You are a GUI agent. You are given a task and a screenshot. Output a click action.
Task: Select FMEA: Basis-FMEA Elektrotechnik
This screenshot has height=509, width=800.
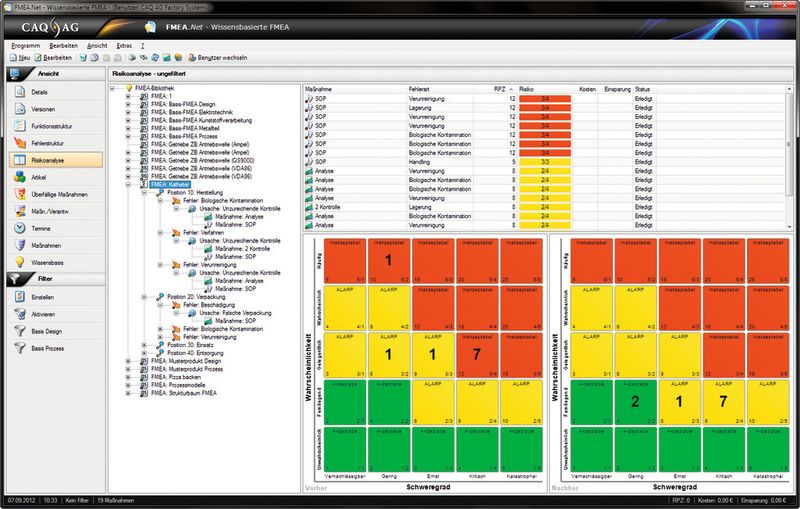coord(192,112)
